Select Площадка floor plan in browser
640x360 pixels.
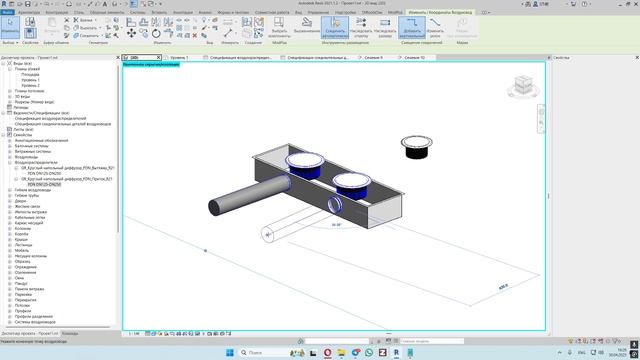(x=30, y=75)
